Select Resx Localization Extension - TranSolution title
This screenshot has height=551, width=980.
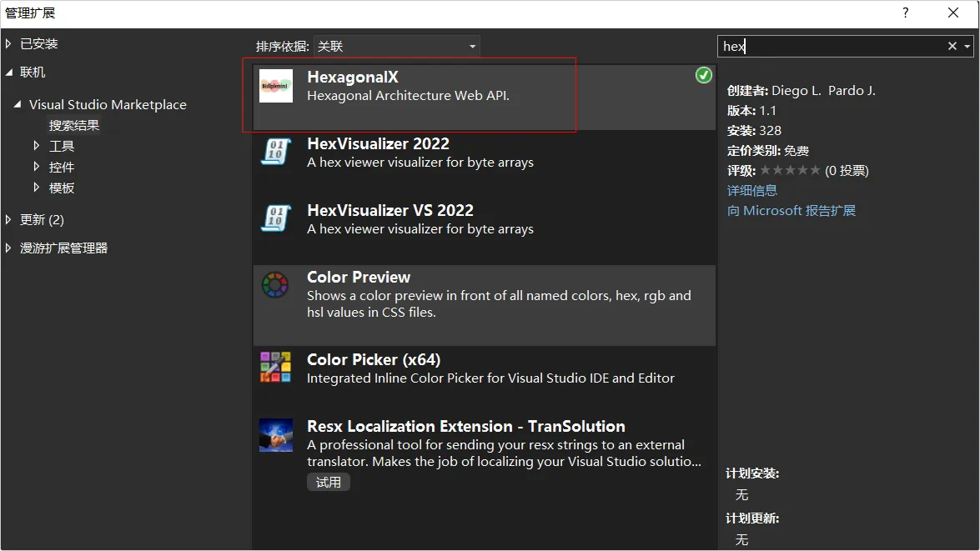coord(465,427)
